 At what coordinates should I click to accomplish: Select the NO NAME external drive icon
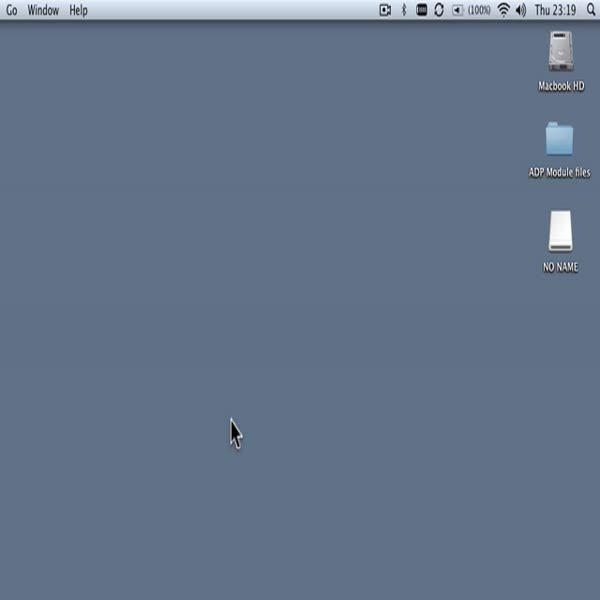pos(560,231)
